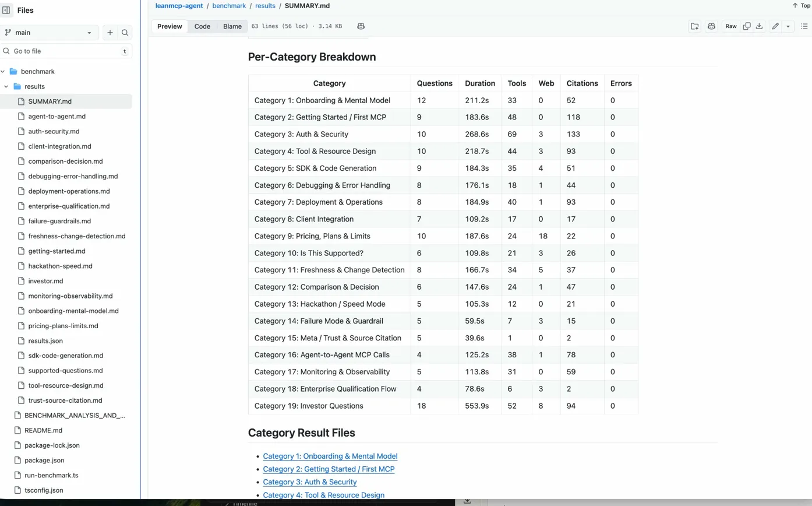Copy raw file contents via the copy icon
Screen dimensions: 812x506
tap(746, 26)
